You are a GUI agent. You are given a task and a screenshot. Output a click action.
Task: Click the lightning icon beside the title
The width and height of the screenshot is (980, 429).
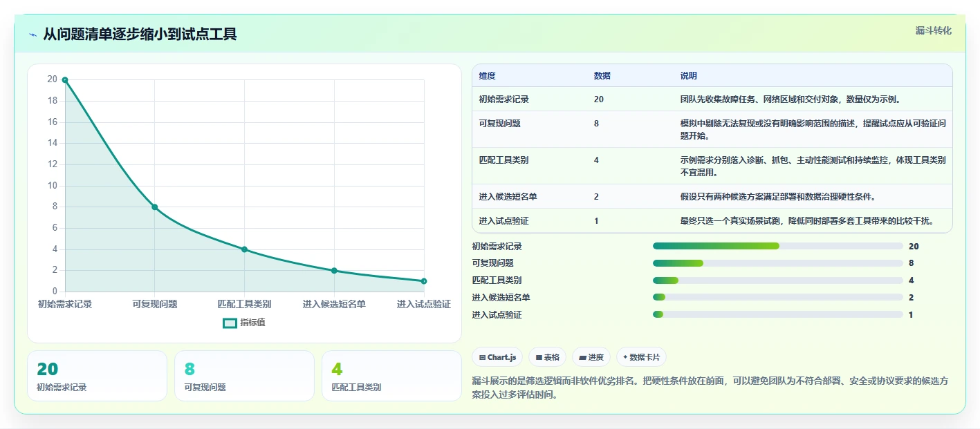click(x=33, y=35)
